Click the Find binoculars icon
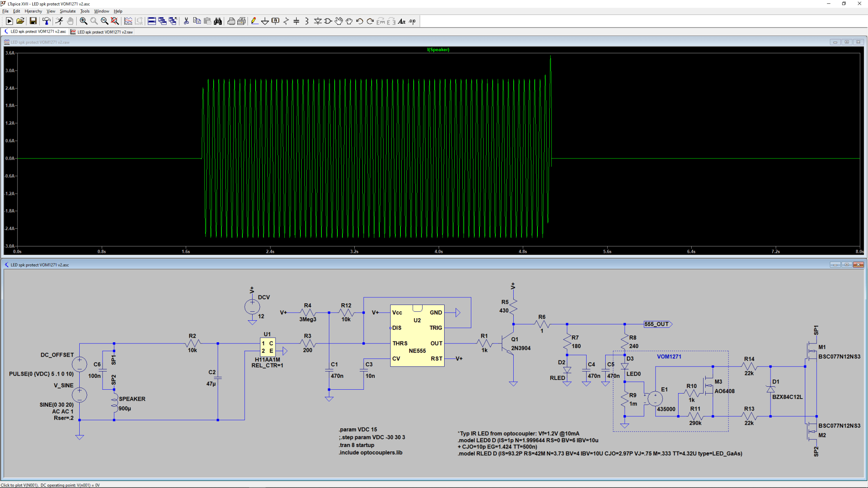The height and width of the screenshot is (488, 868). pyautogui.click(x=218, y=21)
